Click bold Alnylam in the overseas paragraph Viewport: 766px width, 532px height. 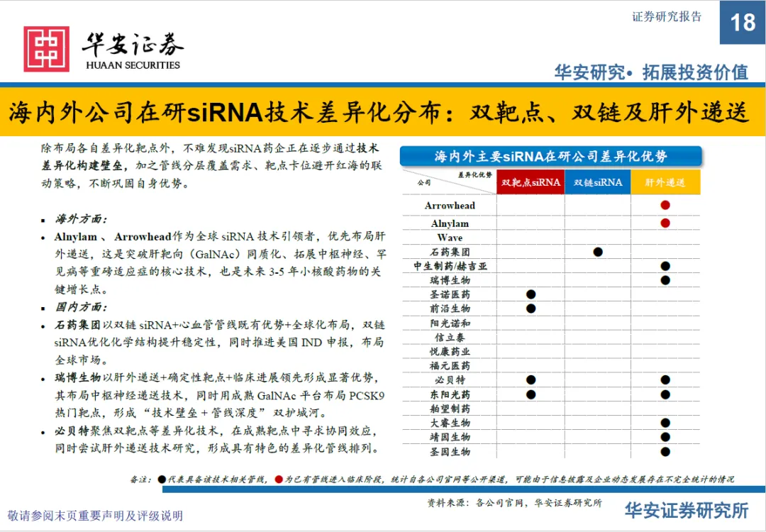click(76, 237)
